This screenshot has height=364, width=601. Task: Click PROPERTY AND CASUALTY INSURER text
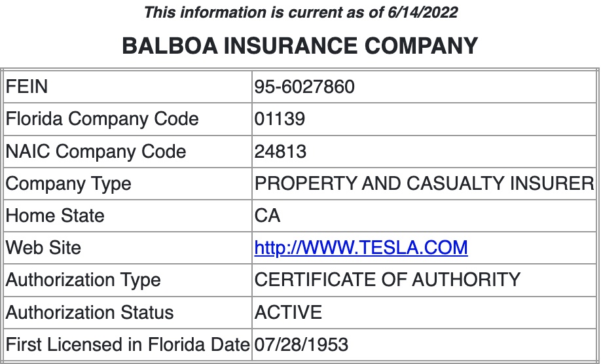click(424, 183)
